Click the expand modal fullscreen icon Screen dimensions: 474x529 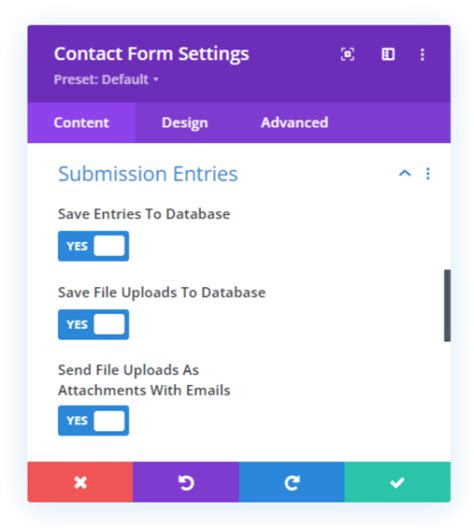(x=347, y=54)
